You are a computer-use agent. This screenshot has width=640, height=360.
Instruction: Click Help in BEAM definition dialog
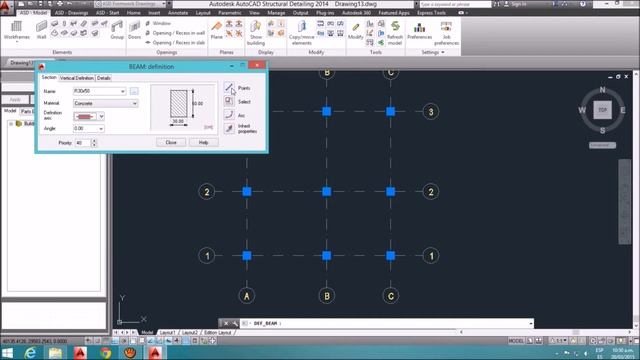[203, 142]
